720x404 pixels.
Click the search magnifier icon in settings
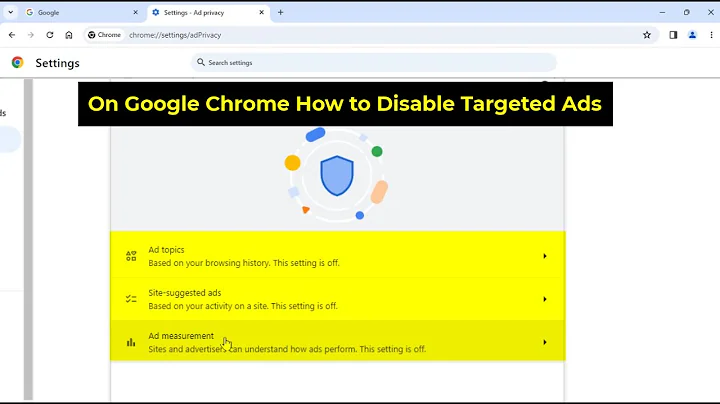201,62
